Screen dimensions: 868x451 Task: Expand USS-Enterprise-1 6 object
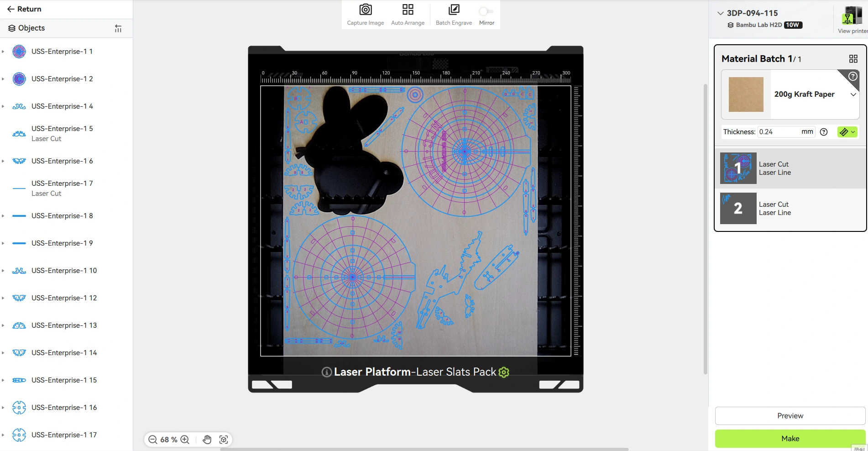pos(3,161)
